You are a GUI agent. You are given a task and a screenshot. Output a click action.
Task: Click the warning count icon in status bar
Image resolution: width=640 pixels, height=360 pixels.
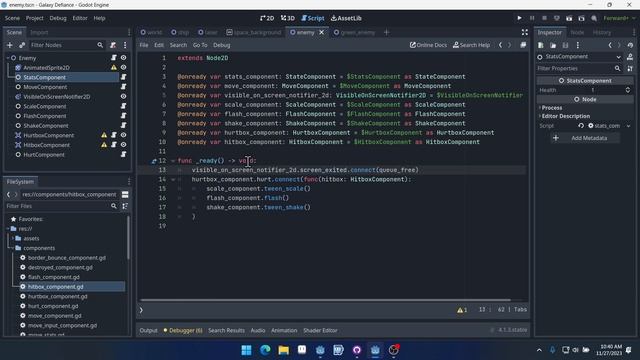coord(462,310)
